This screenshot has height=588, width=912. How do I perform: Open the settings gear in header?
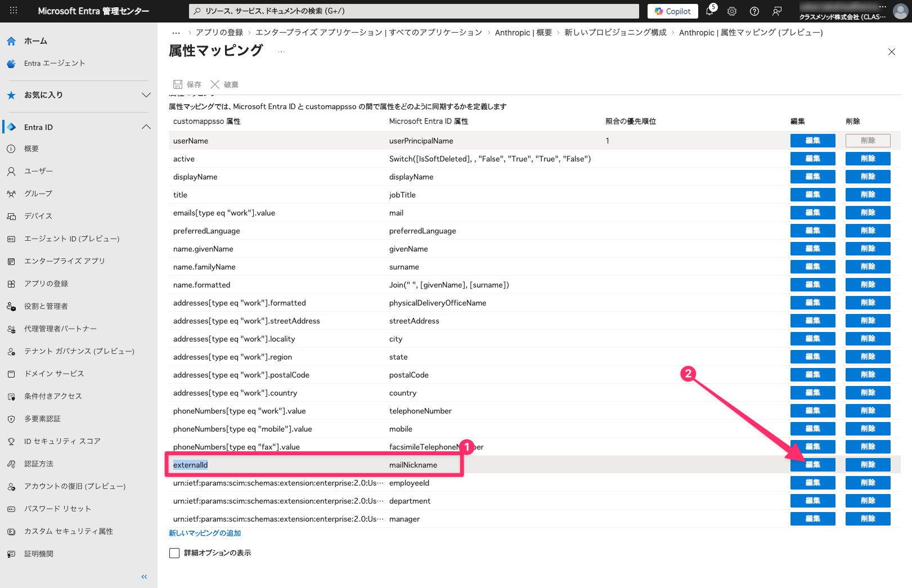pyautogui.click(x=732, y=11)
